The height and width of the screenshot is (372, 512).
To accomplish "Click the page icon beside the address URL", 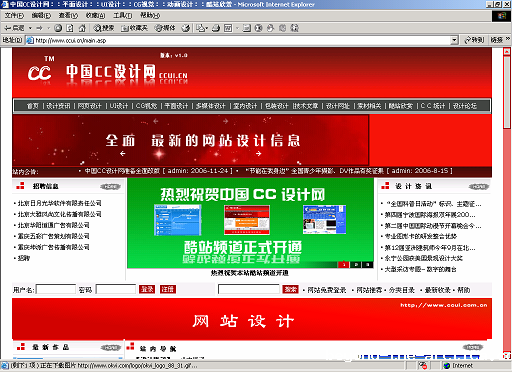I will [x=30, y=40].
